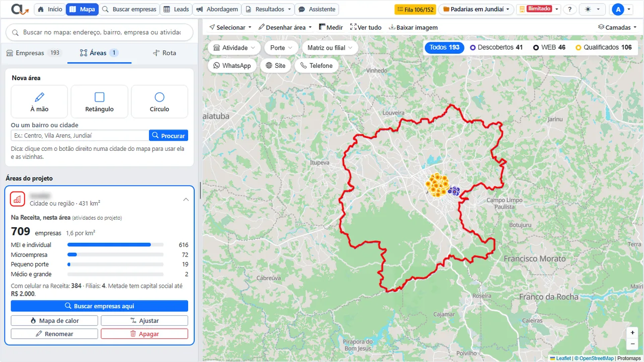This screenshot has height=362, width=644.
Task: Open the Mapa de calor heatmap
Action: pyautogui.click(x=54, y=321)
